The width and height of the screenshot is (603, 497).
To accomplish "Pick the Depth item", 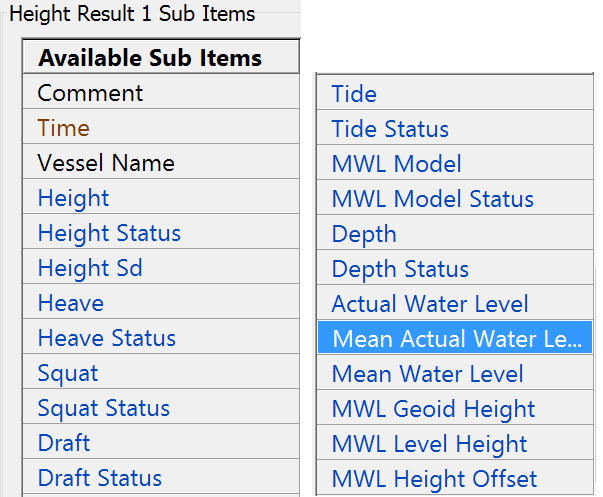I will [x=364, y=234].
